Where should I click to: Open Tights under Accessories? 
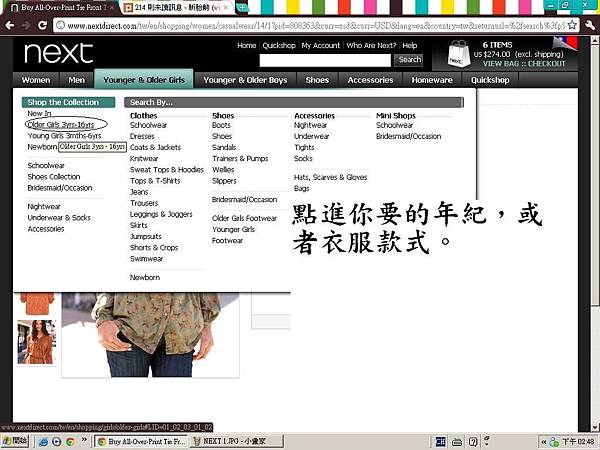tap(304, 147)
